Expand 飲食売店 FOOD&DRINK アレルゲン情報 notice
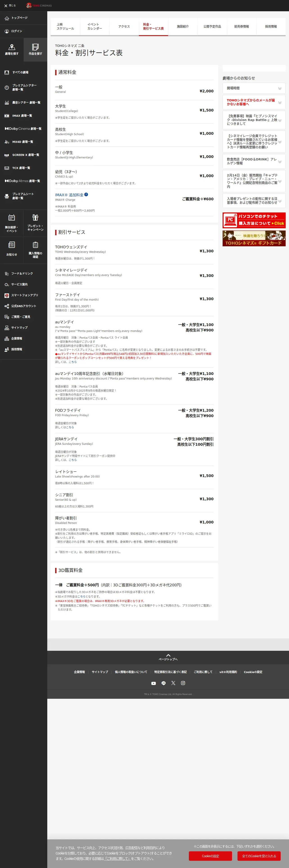This screenshot has width=289, height=868. pyautogui.click(x=254, y=161)
